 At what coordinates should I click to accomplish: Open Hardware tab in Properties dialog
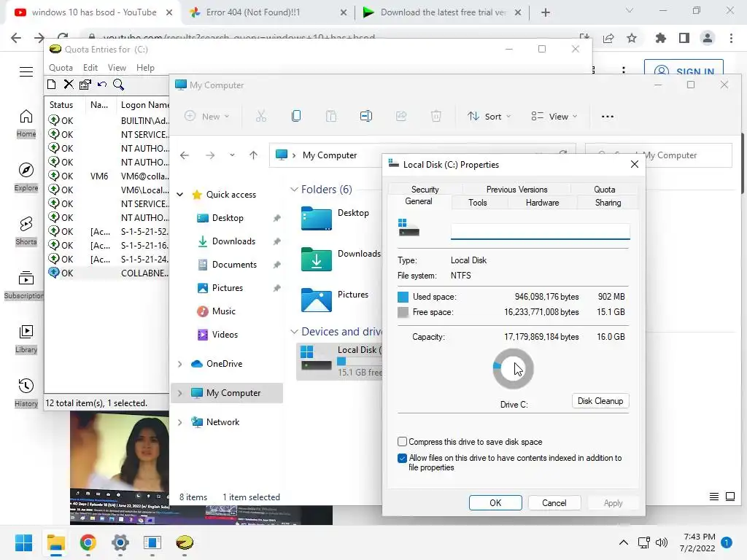coord(542,203)
